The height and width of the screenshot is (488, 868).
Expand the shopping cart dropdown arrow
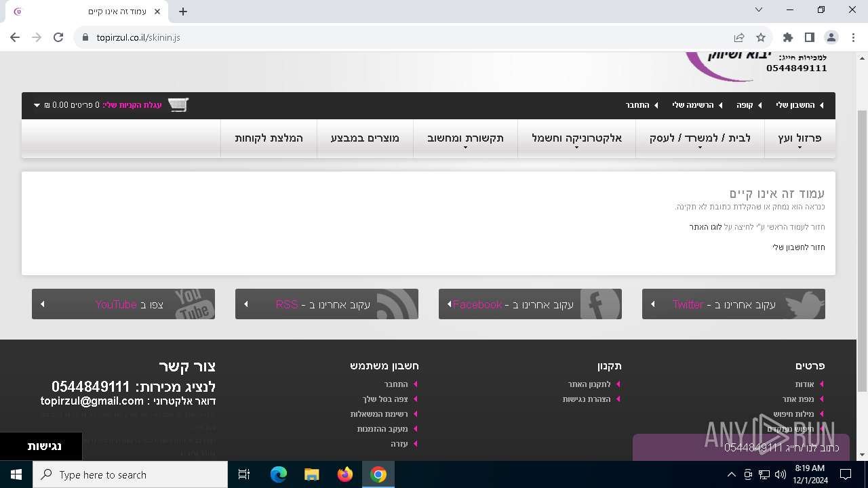37,106
